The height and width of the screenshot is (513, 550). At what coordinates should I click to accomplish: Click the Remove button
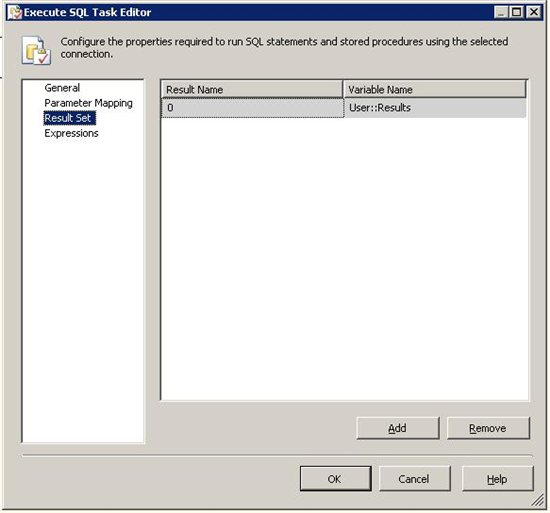(x=488, y=428)
